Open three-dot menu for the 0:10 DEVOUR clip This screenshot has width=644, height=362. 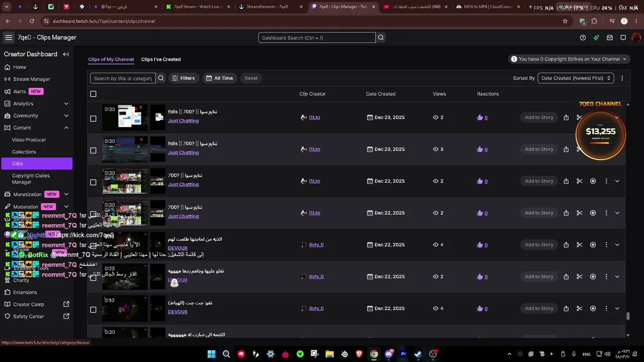click(x=606, y=309)
